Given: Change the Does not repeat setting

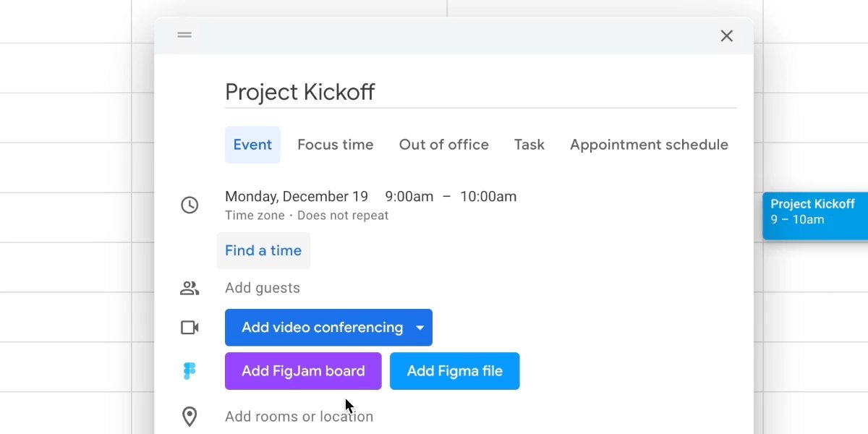Looking at the screenshot, I should (343, 215).
